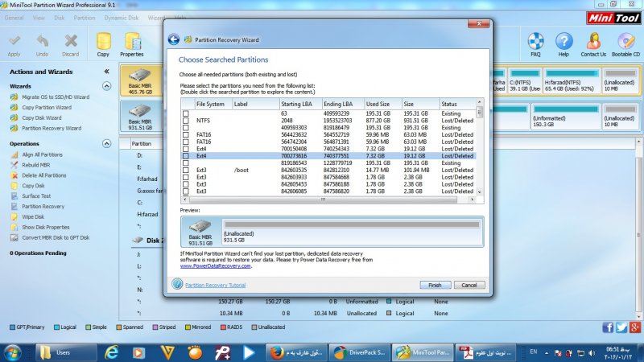Open the General menu
Image resolution: width=644 pixels, height=362 pixels.
pos(14,18)
